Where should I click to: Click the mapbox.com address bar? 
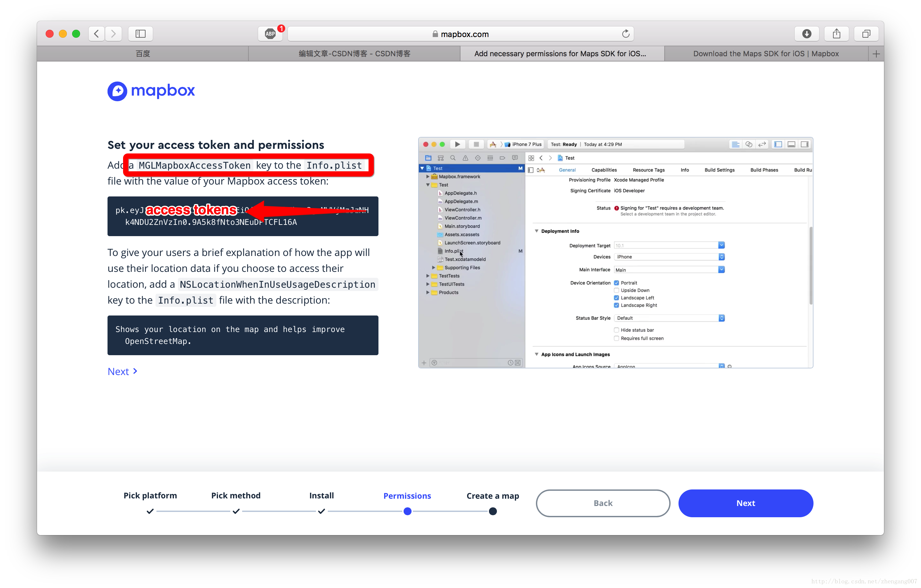click(461, 34)
